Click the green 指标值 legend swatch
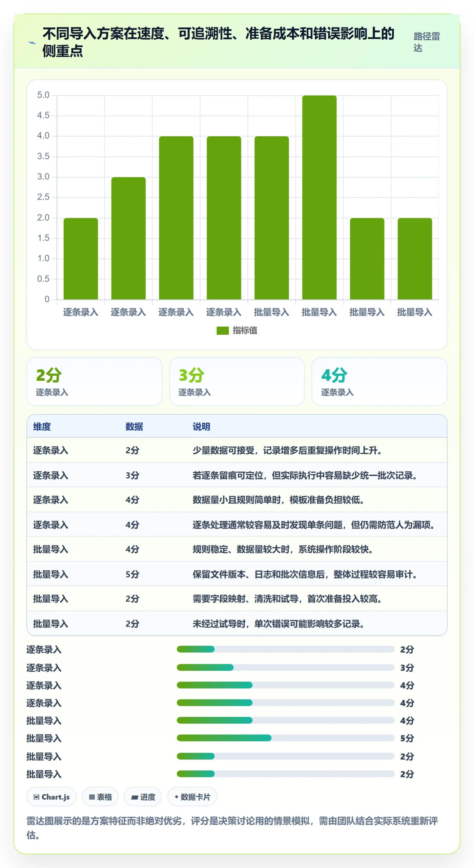Viewport: 474px width, 868px height. (x=223, y=330)
